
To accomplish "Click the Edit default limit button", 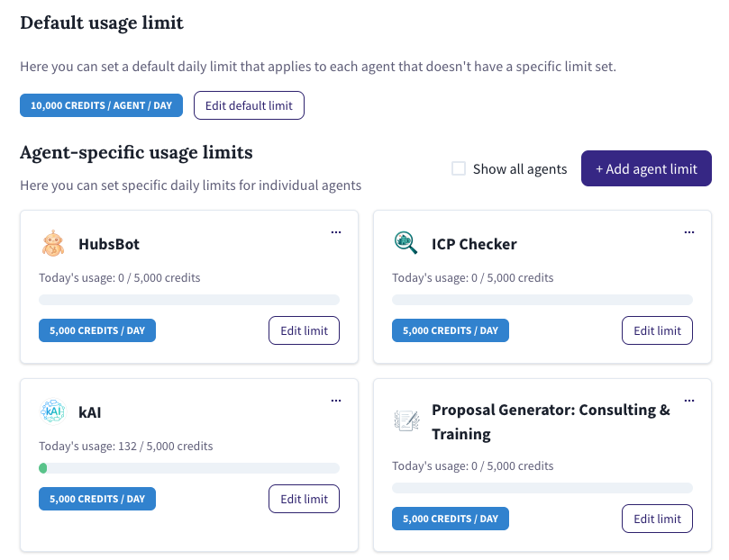I will [249, 105].
